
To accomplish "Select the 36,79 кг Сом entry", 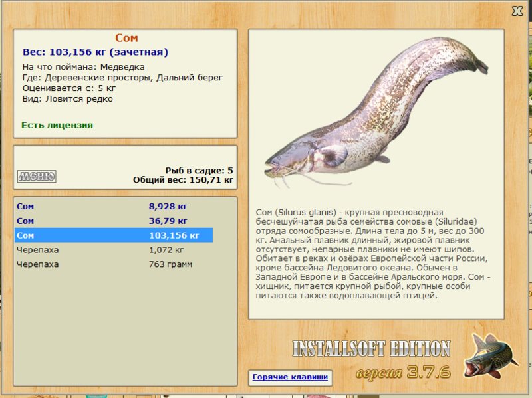I will pyautogui.click(x=114, y=221).
